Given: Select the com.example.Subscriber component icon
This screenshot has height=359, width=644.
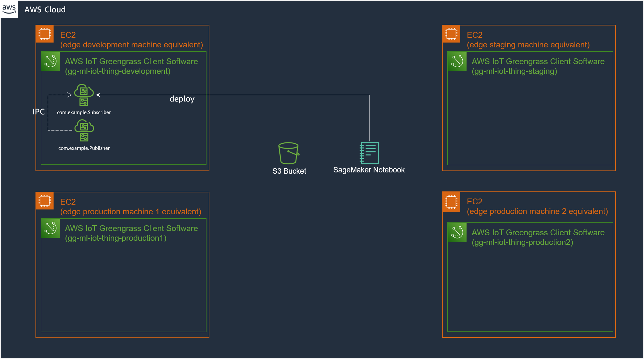Looking at the screenshot, I should tap(84, 95).
